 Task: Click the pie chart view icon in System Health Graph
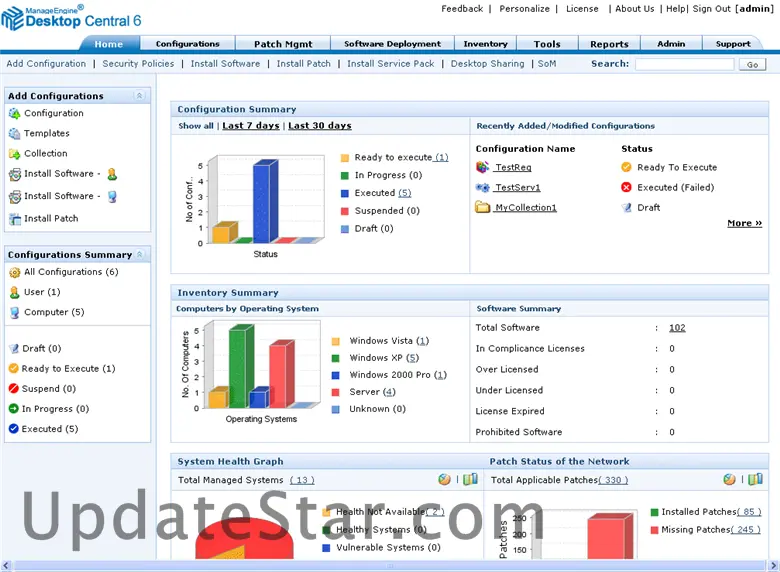point(444,479)
